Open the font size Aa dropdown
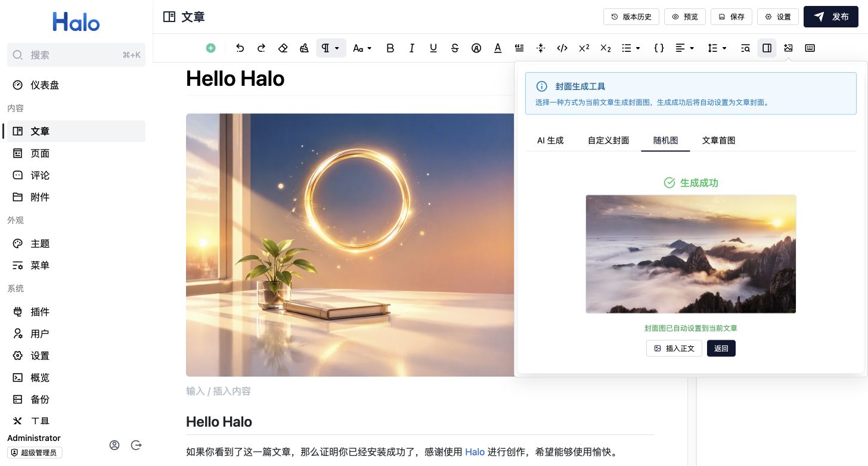 [362, 48]
